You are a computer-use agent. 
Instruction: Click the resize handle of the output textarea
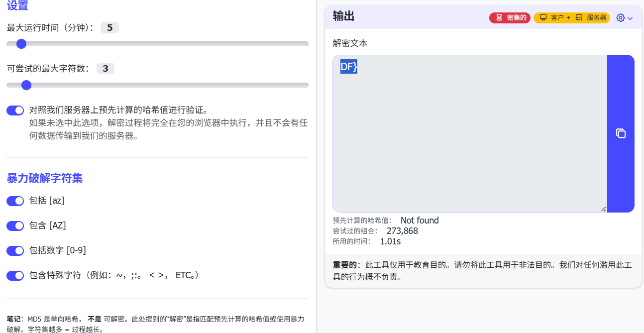click(x=603, y=209)
